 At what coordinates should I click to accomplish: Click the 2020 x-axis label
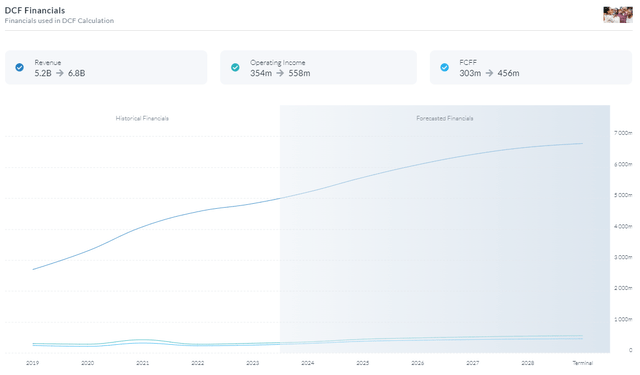click(x=88, y=363)
